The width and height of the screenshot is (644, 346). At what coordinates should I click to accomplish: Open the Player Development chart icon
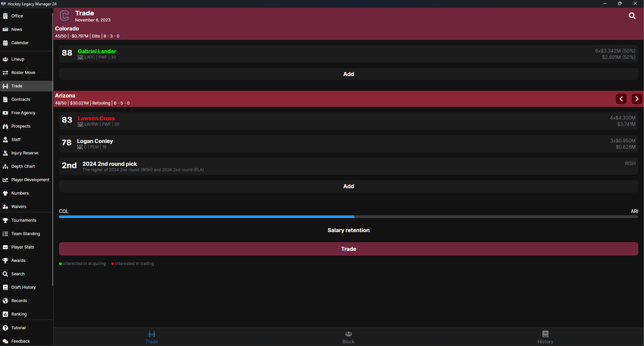click(x=5, y=180)
